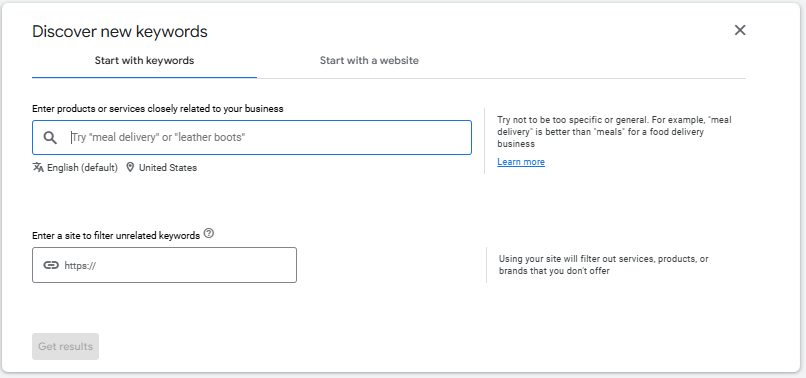Click Enter a site to filter label
Screen dimensions: 806x378
pos(116,236)
